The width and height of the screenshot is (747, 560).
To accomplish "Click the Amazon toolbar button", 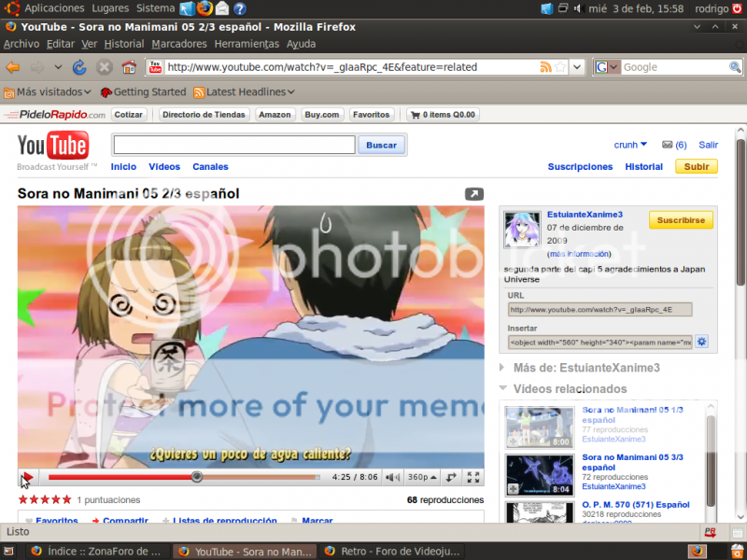I will [x=275, y=115].
